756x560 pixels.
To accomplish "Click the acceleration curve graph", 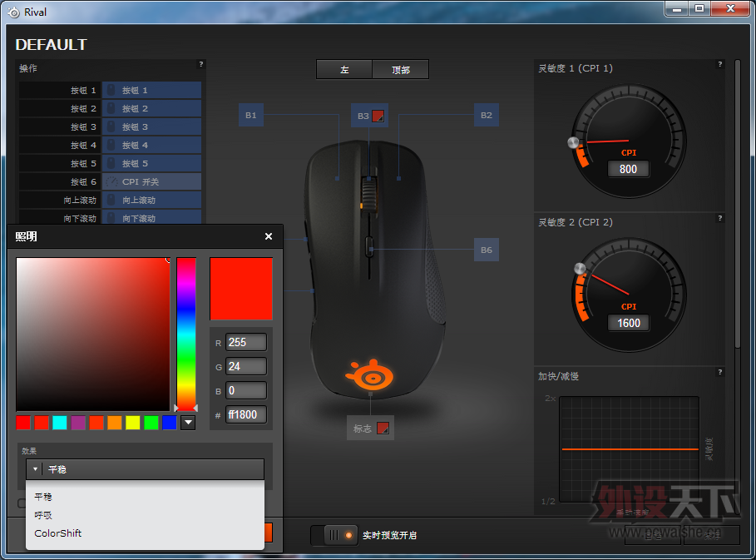I will tap(630, 449).
